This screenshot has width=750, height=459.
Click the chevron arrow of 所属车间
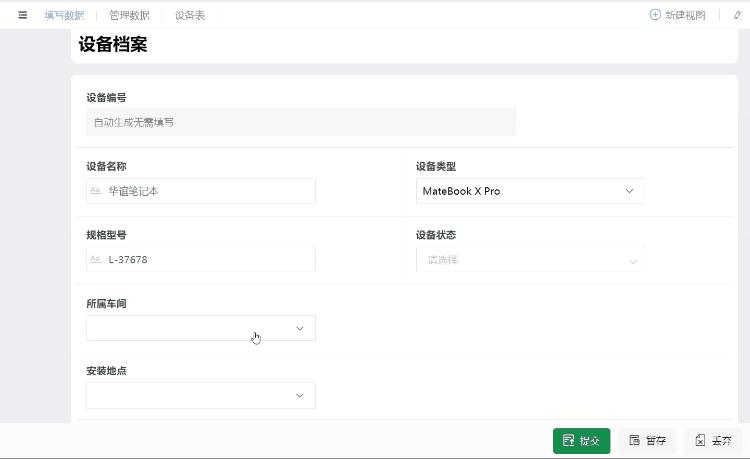click(299, 328)
